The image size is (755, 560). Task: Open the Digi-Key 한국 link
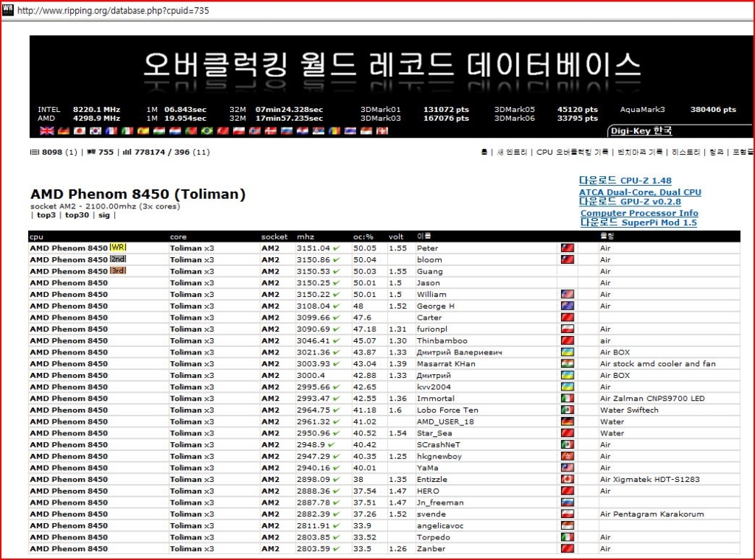pos(641,131)
